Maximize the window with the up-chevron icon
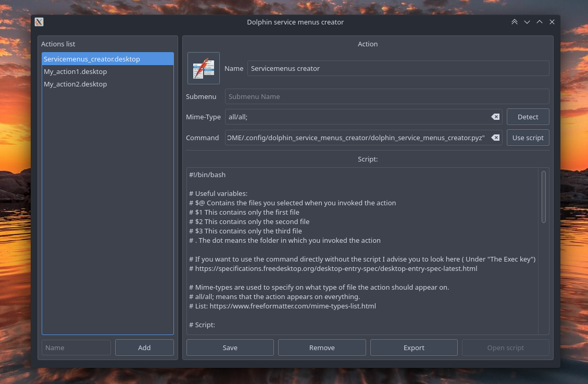Image resolution: width=588 pixels, height=384 pixels. tap(539, 22)
